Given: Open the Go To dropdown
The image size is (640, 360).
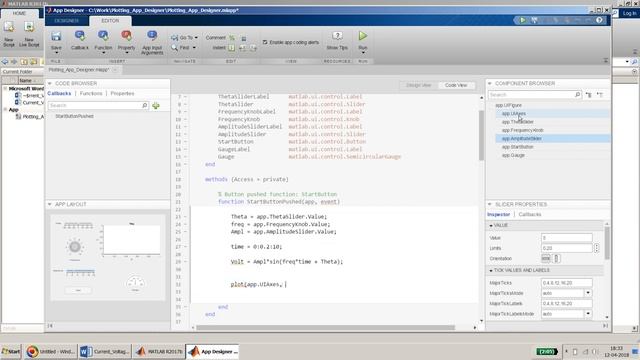Looking at the screenshot, I should pos(196,38).
